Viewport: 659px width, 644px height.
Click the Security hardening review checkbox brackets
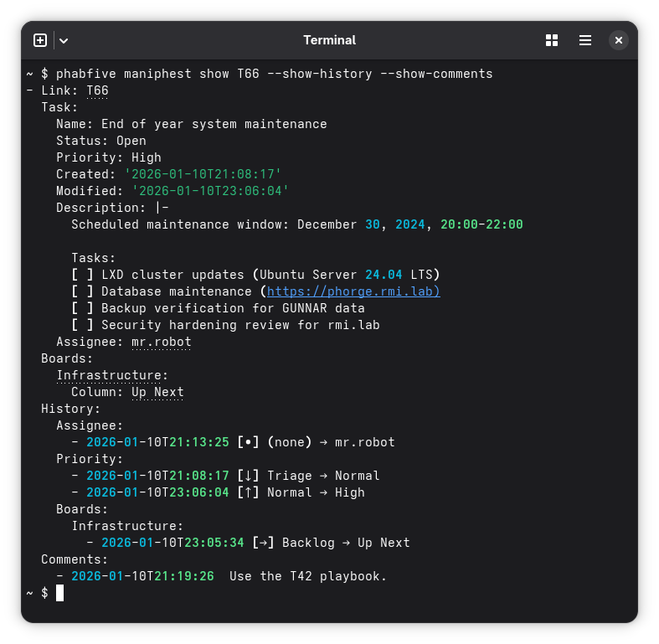pos(82,325)
